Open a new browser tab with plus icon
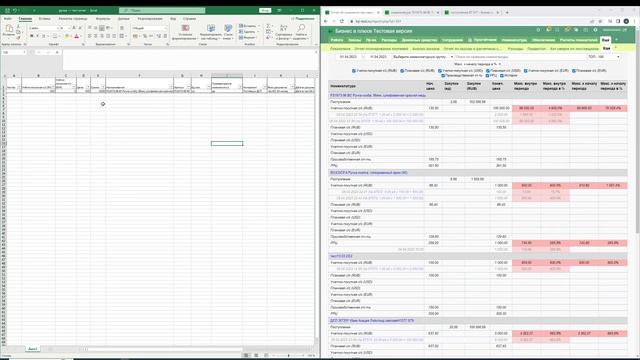Viewport: 640px width, 360px height. 507,12
